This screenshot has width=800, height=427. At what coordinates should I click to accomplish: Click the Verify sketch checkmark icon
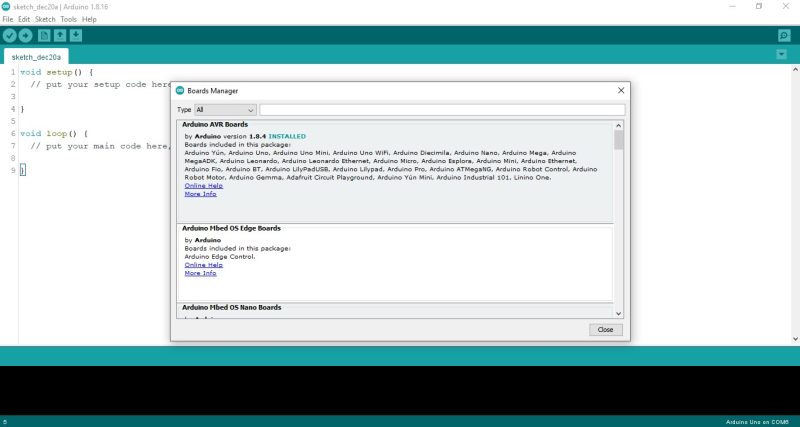point(10,35)
